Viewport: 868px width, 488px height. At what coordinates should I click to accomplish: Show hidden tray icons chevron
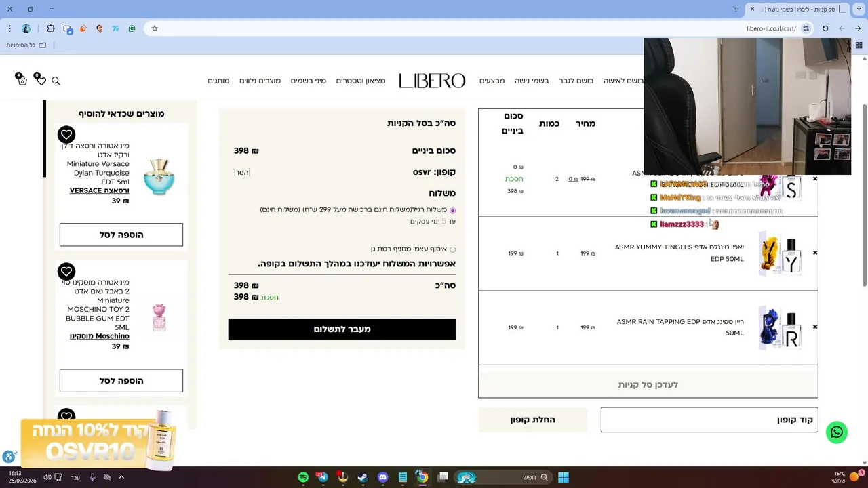click(x=121, y=477)
